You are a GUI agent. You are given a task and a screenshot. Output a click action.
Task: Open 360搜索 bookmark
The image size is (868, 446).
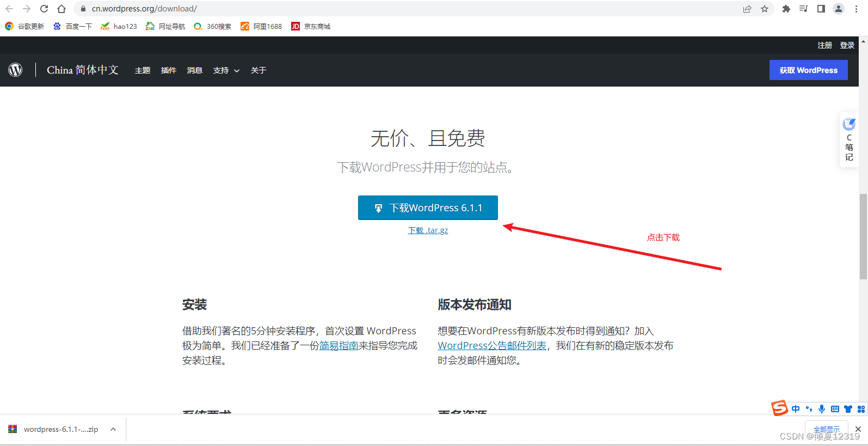pos(213,26)
